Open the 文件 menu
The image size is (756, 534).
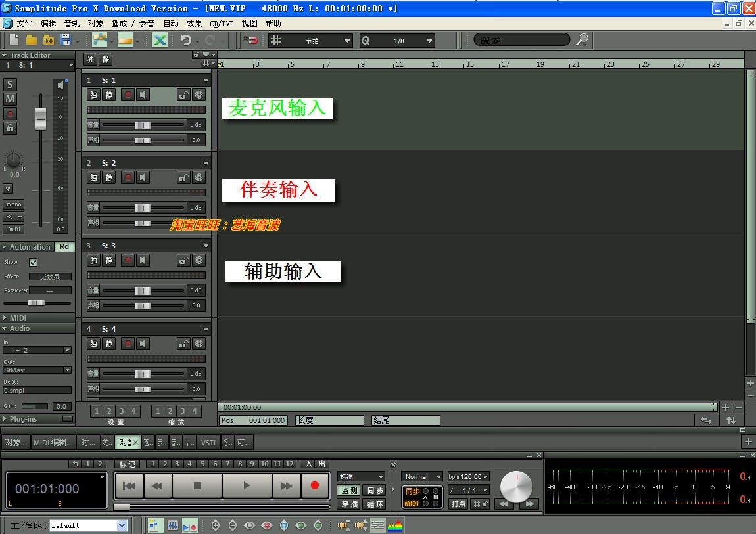tap(24, 23)
